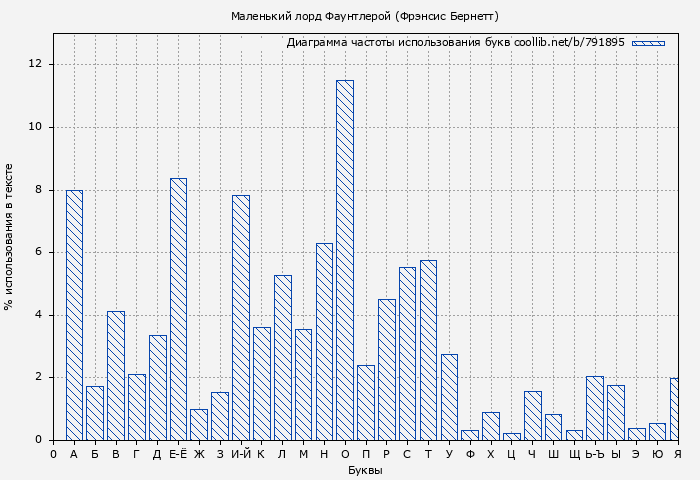
Task: Click the bar for letter Р
Action: [386, 369]
